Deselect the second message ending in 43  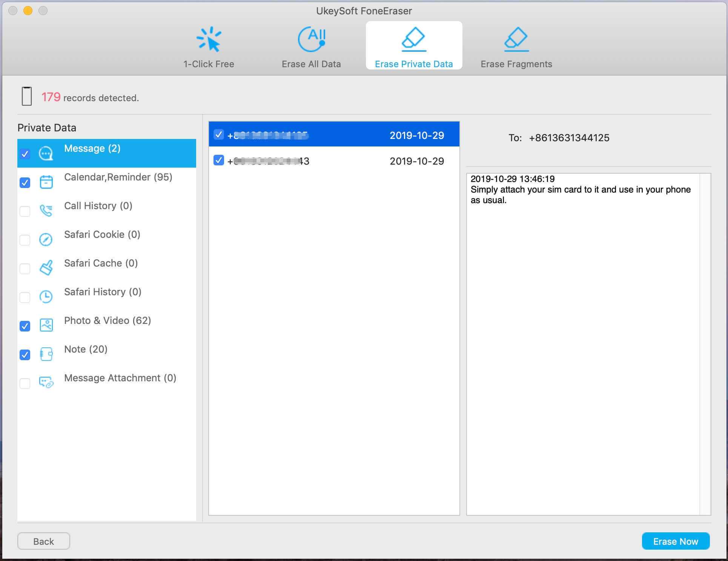pos(218,160)
